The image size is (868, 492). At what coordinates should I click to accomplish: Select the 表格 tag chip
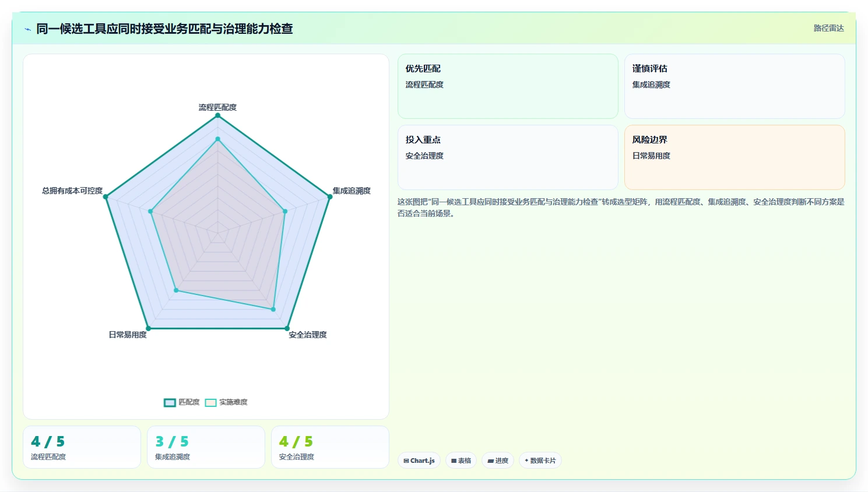(x=461, y=461)
